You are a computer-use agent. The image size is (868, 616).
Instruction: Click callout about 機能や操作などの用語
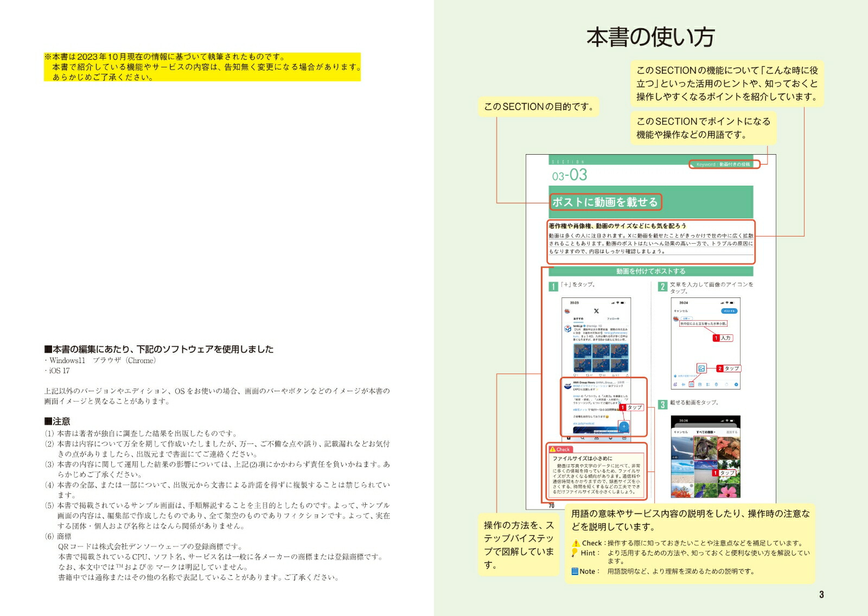point(703,128)
